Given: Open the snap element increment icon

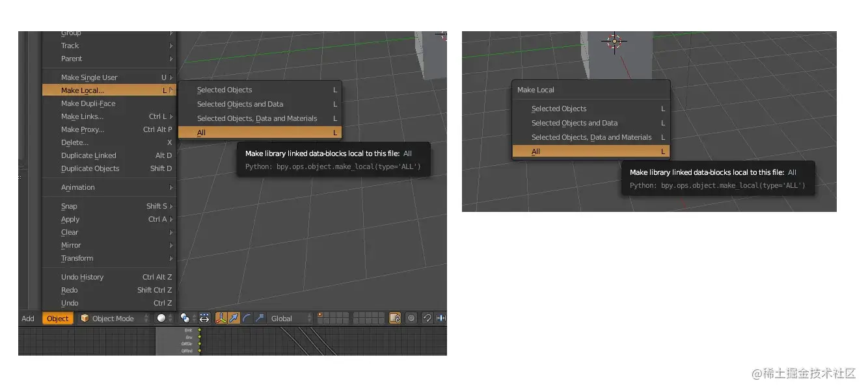Looking at the screenshot, I should tap(441, 318).
